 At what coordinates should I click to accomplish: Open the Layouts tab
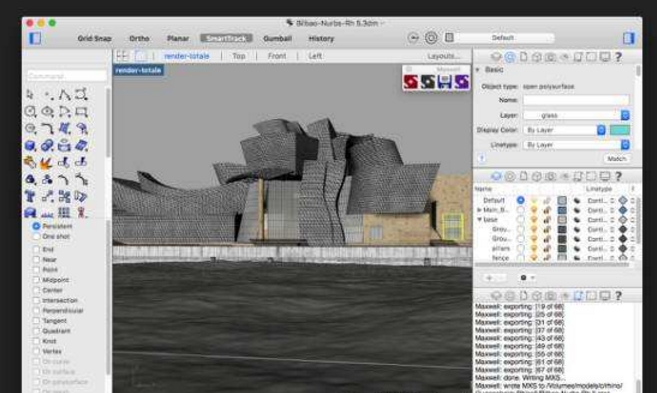pyautogui.click(x=443, y=56)
